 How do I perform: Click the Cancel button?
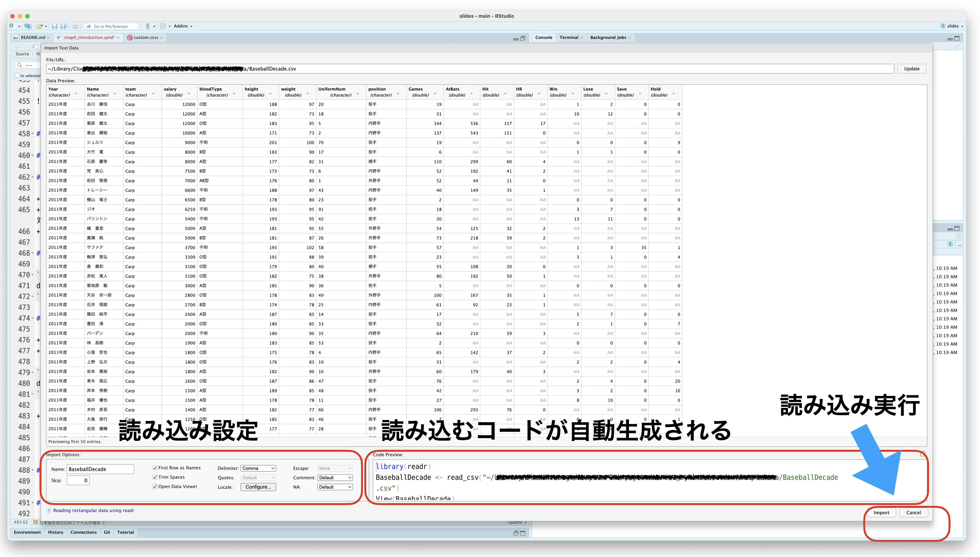pyautogui.click(x=913, y=513)
